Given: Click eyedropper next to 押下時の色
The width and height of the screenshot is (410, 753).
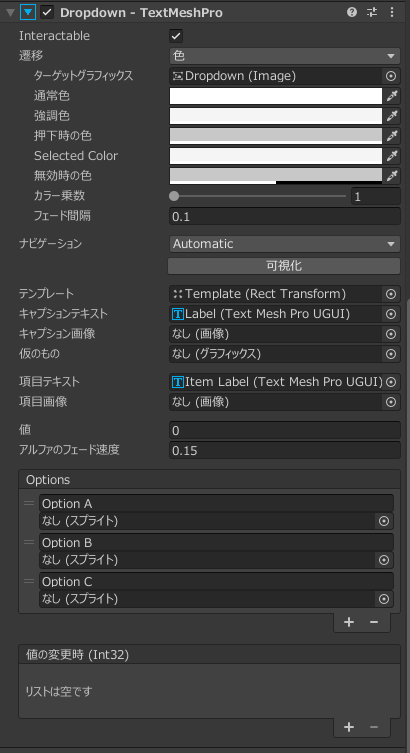Looking at the screenshot, I should pyautogui.click(x=392, y=136).
